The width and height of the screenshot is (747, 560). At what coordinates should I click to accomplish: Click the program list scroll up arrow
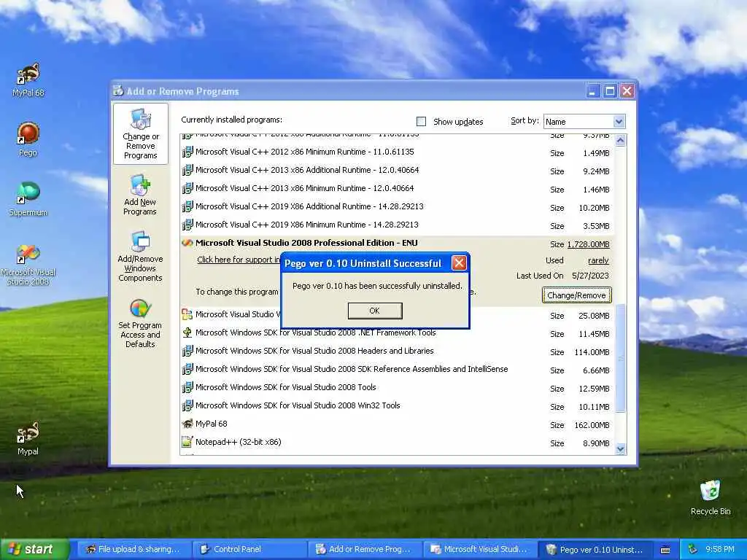click(620, 141)
